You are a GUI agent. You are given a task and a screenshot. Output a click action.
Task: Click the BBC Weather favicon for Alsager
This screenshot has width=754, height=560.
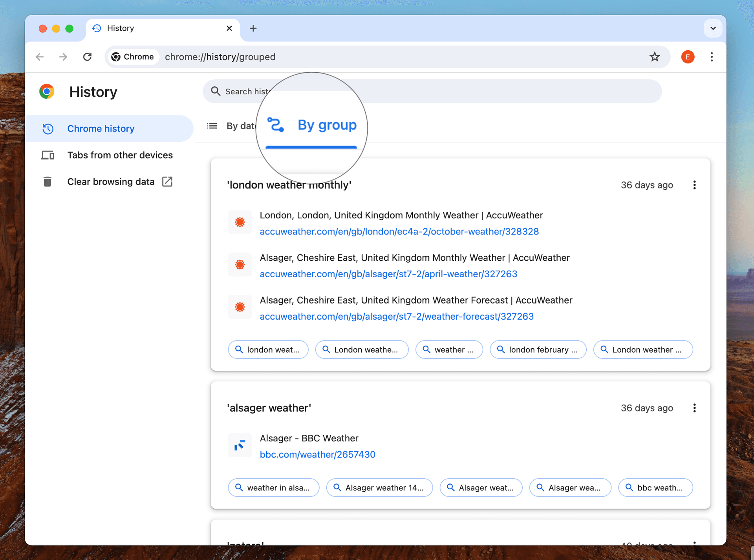point(240,445)
